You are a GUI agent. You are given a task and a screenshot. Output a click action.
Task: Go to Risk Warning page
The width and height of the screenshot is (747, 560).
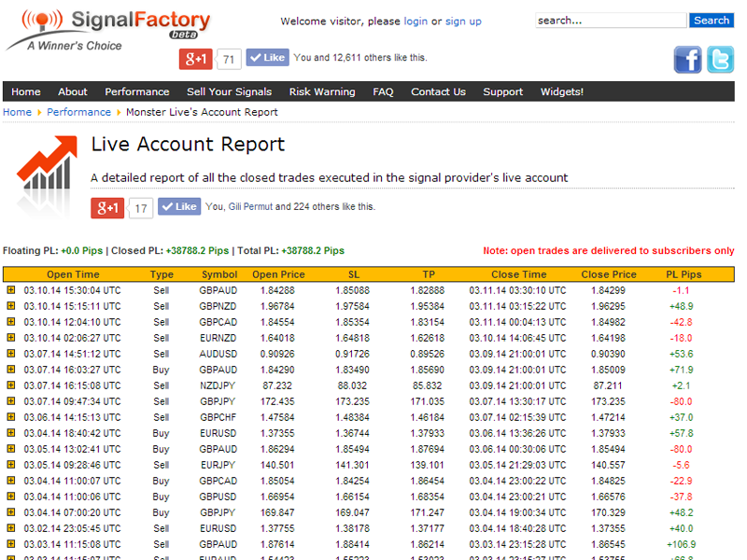[322, 91]
